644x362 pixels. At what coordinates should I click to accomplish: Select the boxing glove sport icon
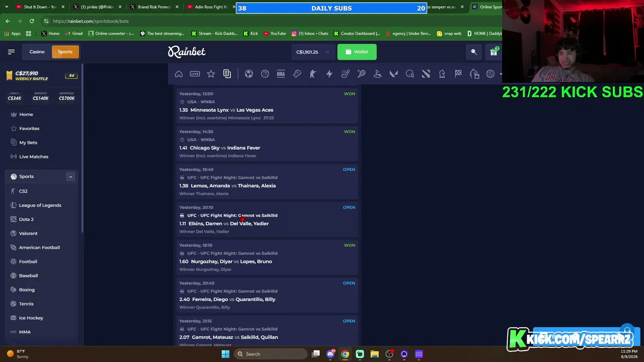pyautogui.click(x=297, y=74)
